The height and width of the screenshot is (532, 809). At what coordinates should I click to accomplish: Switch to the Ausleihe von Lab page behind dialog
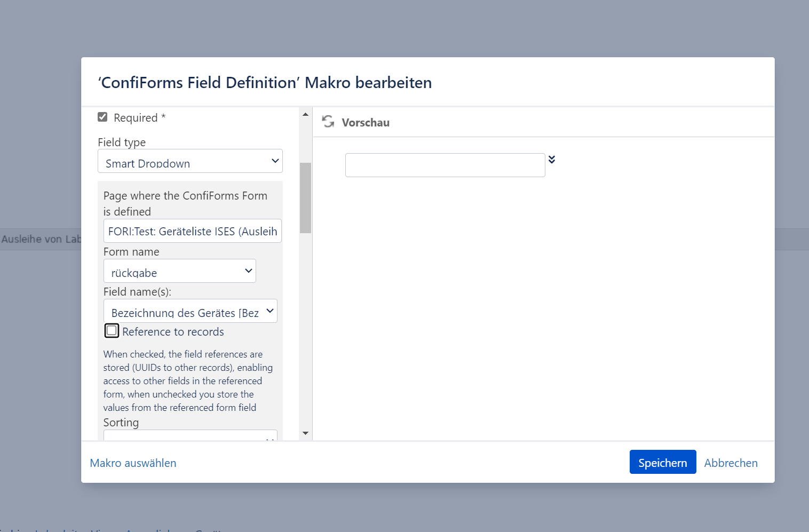pyautogui.click(x=40, y=239)
